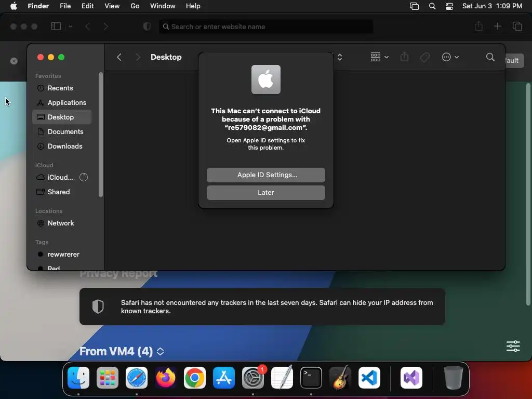Open iCloud Drive in the sidebar
The height and width of the screenshot is (399, 532).
point(55,177)
